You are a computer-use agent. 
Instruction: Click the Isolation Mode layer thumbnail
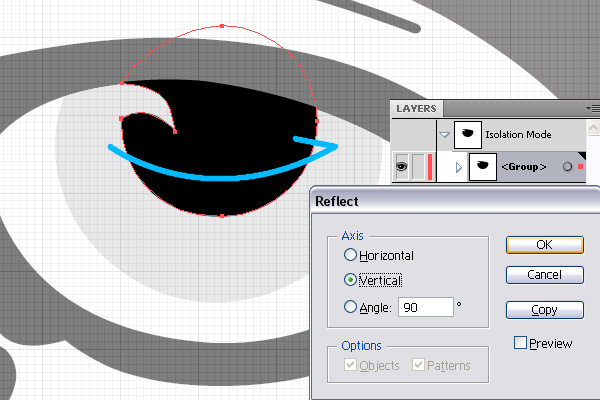[x=468, y=134]
